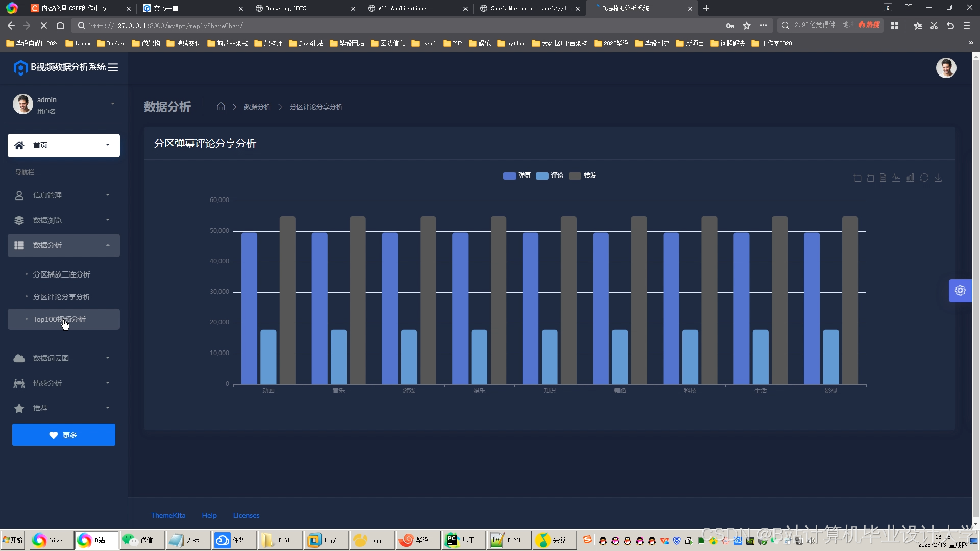Click the zoom reset icon in chart toolbox
This screenshot has width=980, height=551.
871,178
